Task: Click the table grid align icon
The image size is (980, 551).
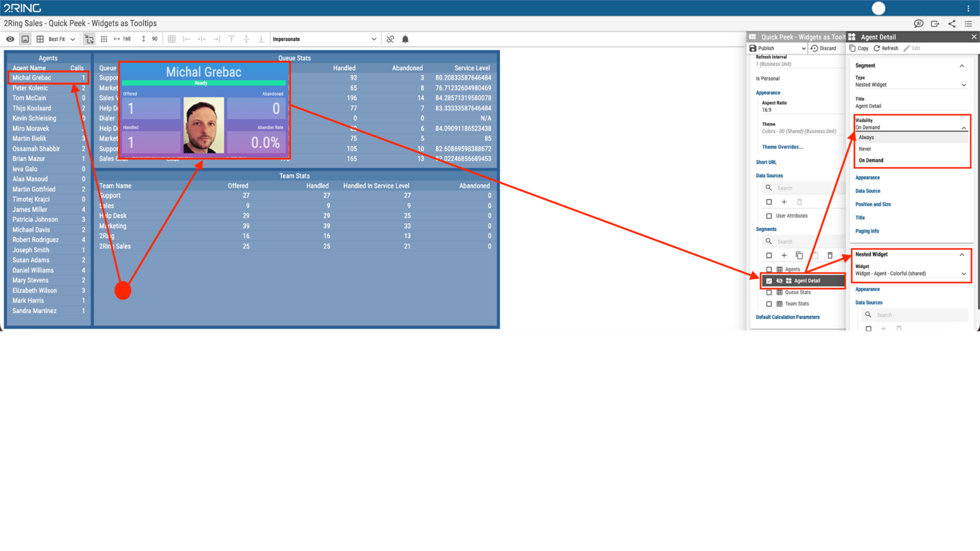Action: coord(172,40)
